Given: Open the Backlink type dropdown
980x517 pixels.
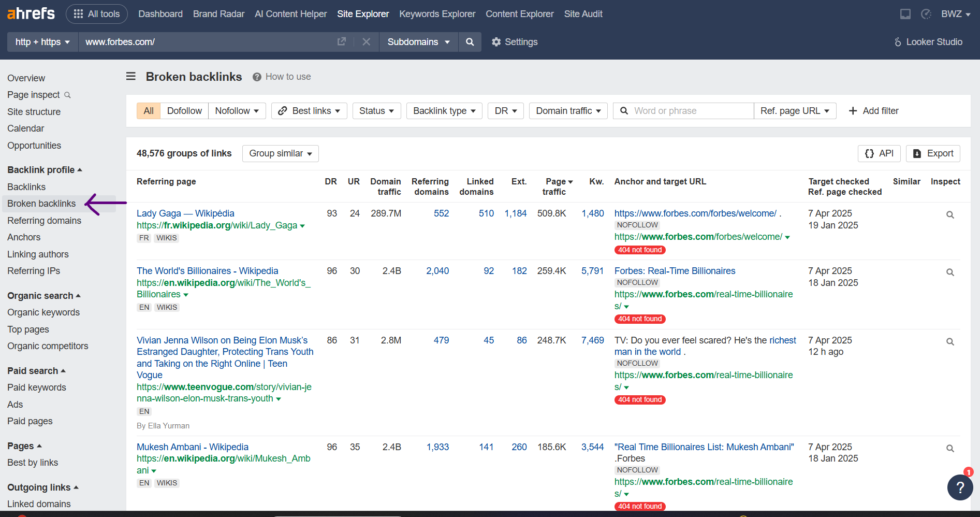Looking at the screenshot, I should [444, 111].
